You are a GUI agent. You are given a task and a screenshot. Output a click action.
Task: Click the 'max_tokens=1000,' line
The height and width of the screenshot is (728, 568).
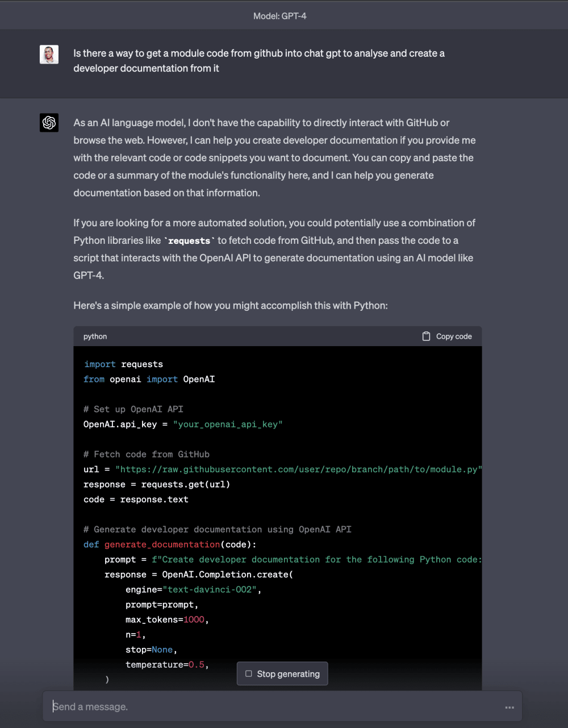(168, 619)
